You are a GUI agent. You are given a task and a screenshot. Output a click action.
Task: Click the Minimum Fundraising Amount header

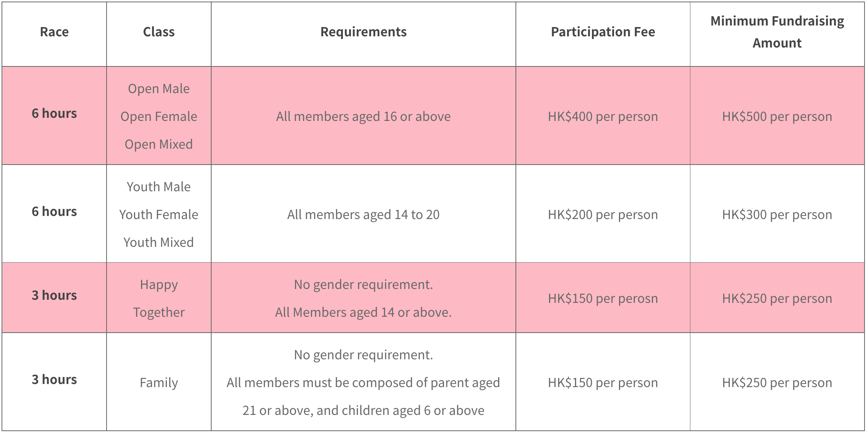pyautogui.click(x=777, y=32)
